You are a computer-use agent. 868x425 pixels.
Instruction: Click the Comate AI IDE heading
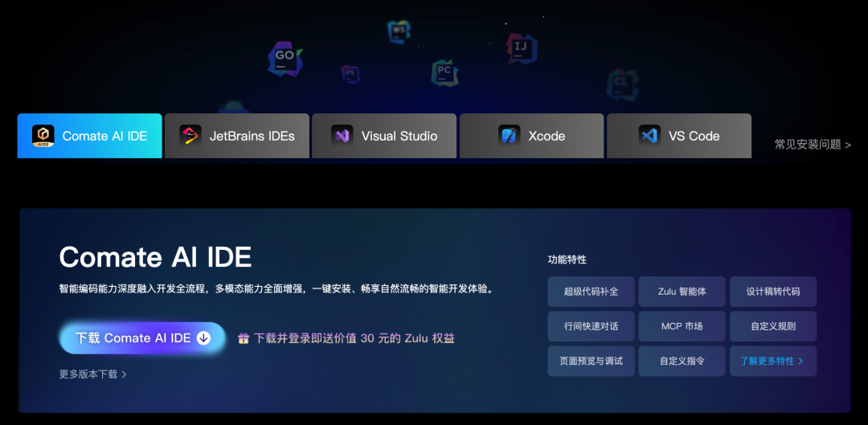[156, 257]
